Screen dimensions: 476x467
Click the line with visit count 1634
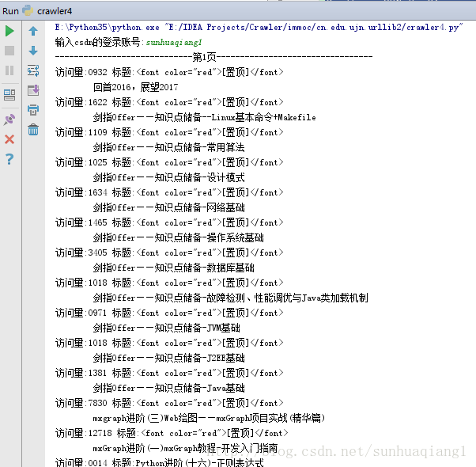pos(169,192)
